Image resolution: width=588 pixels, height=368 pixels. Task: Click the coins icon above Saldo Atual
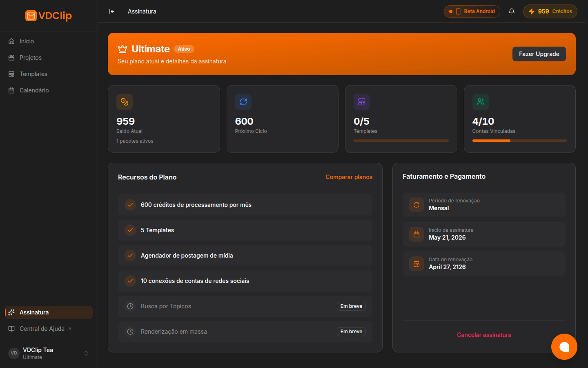click(125, 102)
